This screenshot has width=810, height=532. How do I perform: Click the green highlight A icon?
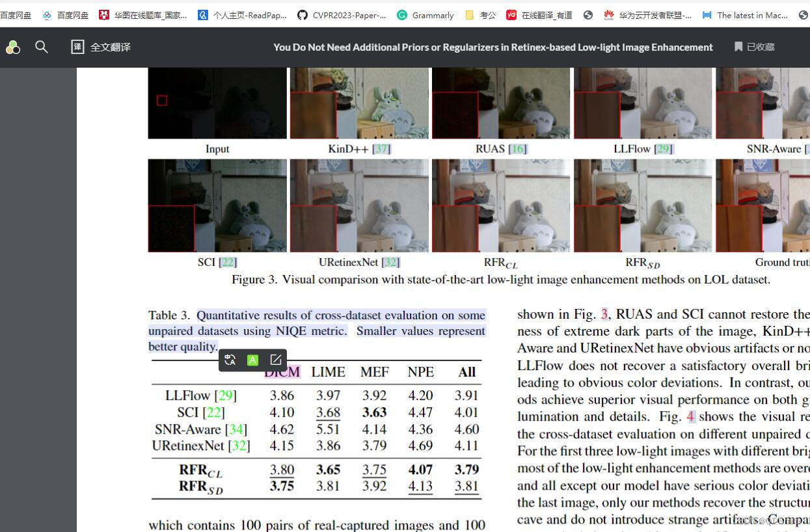(253, 360)
